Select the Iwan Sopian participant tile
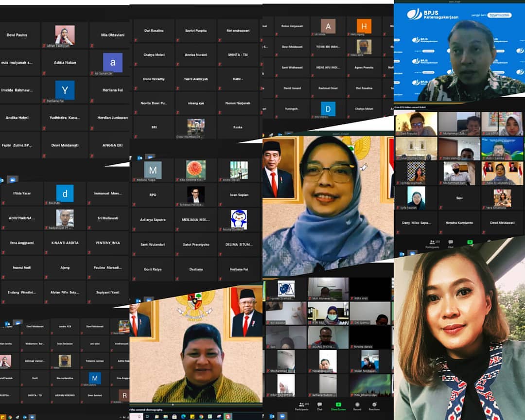This screenshot has height=420, width=525. 239,195
